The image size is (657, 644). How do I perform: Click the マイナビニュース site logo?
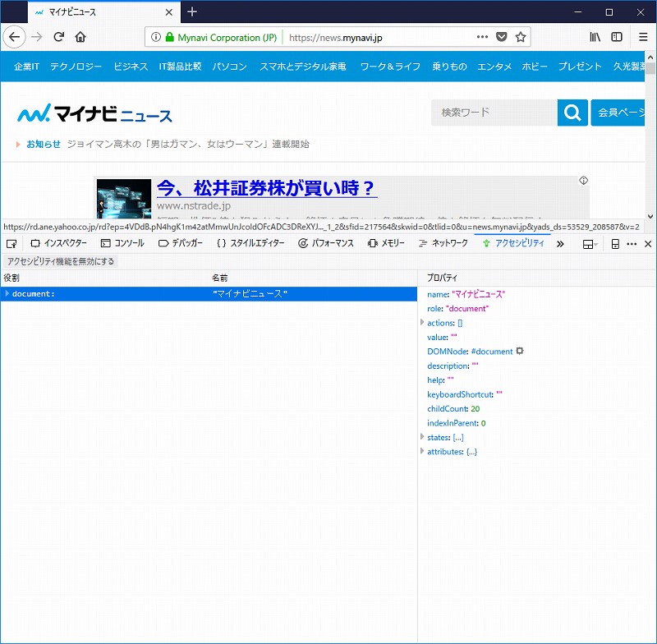[x=94, y=113]
